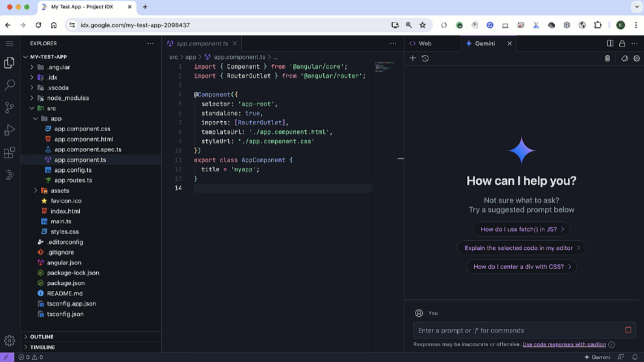This screenshot has width=644, height=362.
Task: Click 'How do I use fetch() in JS?' suggestion
Action: point(522,229)
